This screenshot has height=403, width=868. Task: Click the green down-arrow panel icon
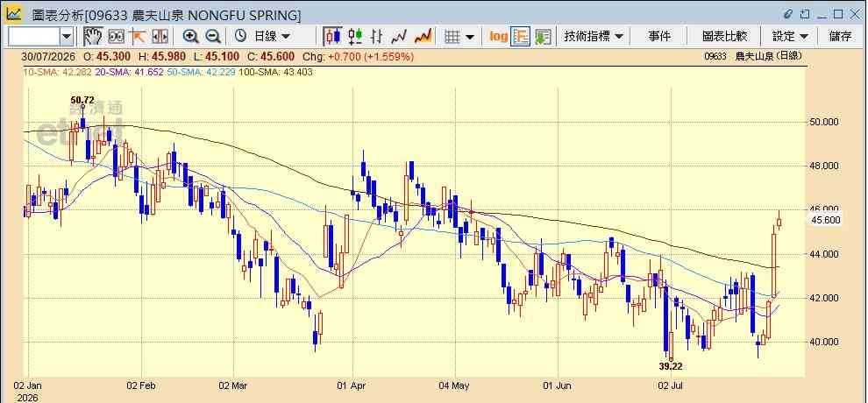click(543, 37)
